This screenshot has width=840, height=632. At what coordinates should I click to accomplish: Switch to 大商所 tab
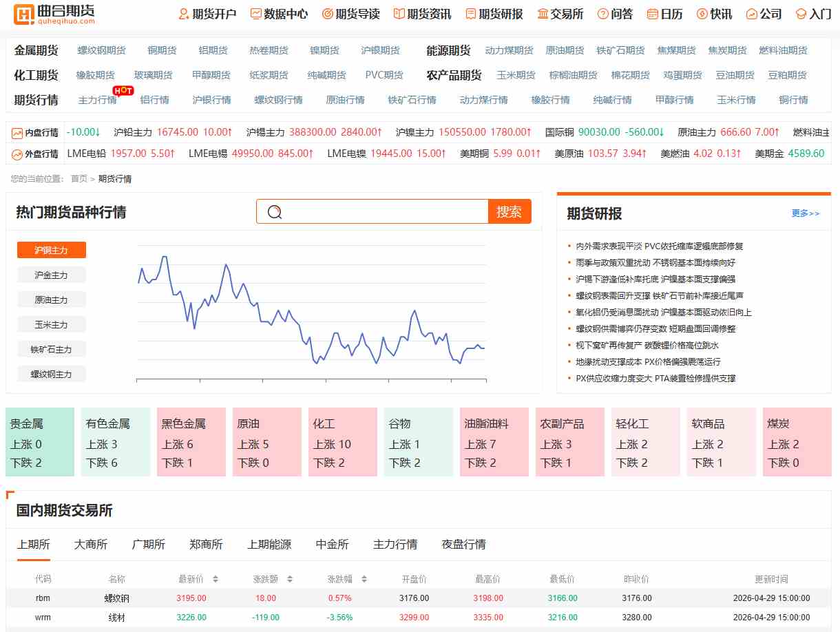(x=91, y=545)
